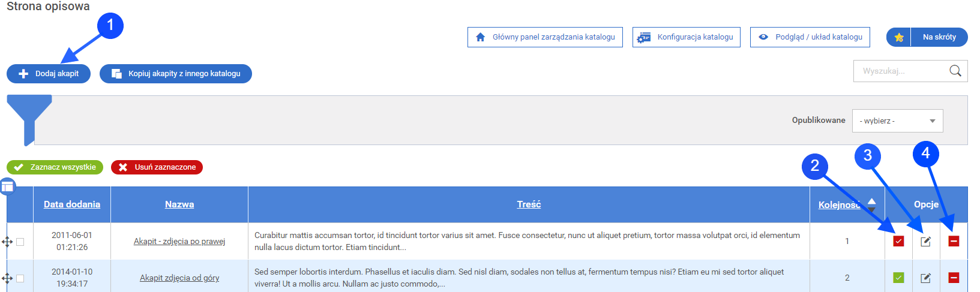This screenshot has height=292, width=980.
Task: Open the Opublikowane filter dropdown
Action: point(897,121)
